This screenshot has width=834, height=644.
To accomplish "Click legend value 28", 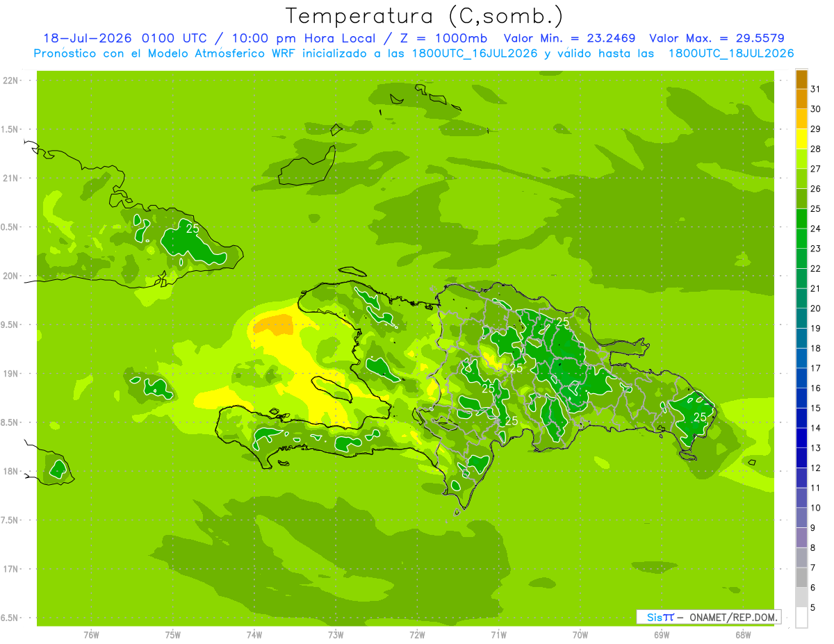I will click(816, 149).
